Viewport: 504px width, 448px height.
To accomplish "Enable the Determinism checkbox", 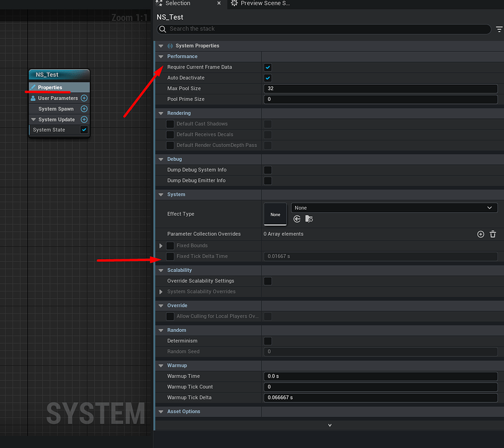I will tap(267, 340).
